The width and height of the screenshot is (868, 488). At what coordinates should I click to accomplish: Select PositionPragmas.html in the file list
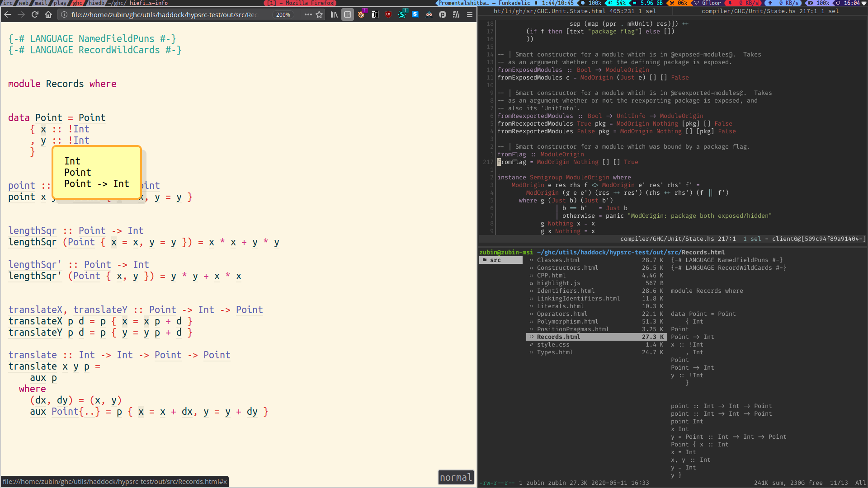click(596, 329)
